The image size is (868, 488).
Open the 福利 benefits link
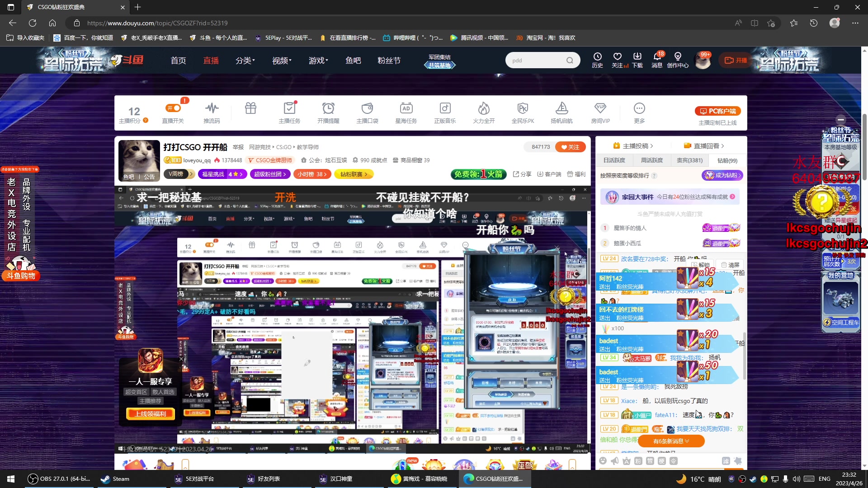point(576,174)
